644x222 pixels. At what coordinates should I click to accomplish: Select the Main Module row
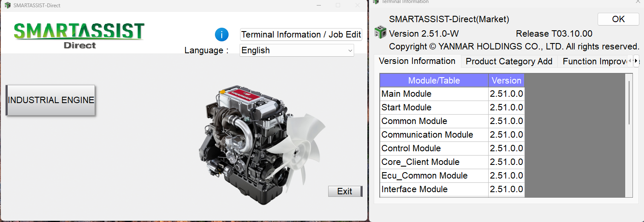click(x=452, y=94)
